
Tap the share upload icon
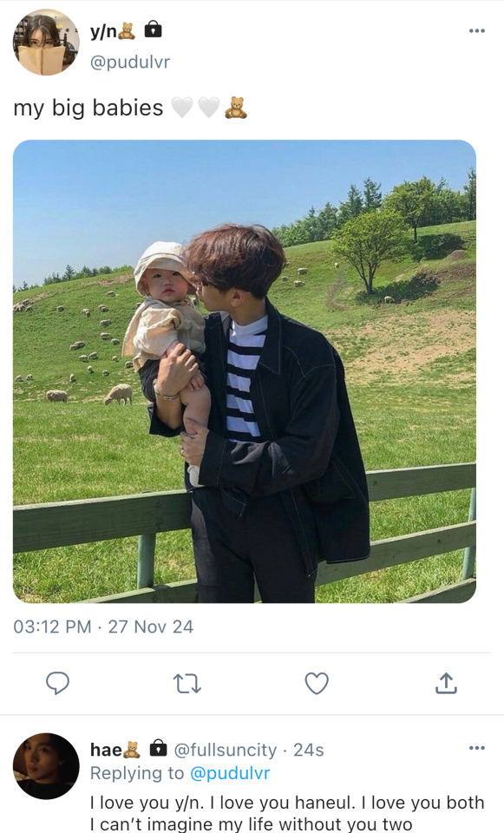tap(446, 683)
